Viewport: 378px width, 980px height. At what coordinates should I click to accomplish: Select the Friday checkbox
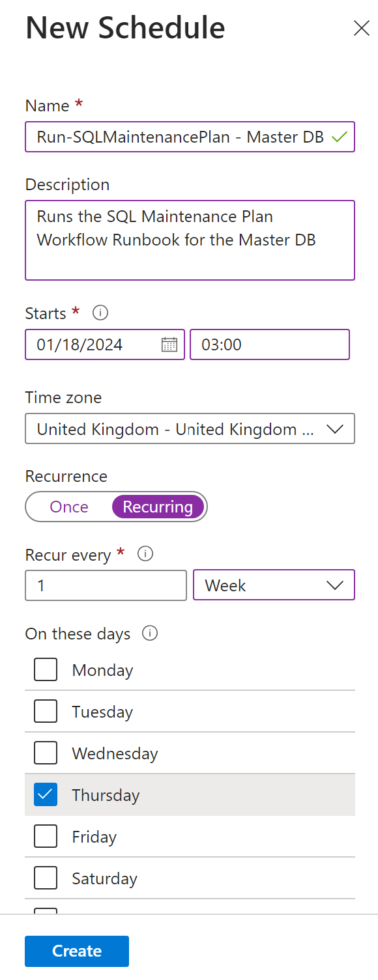(46, 836)
